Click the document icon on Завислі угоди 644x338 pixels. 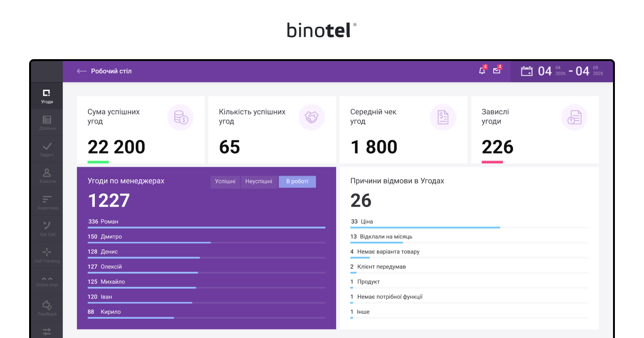(575, 117)
